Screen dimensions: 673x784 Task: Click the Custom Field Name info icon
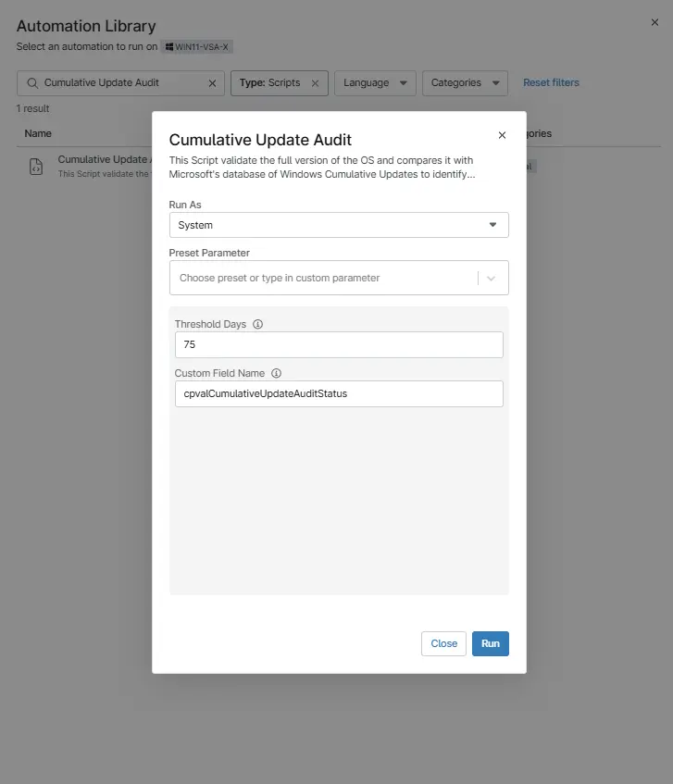coord(276,373)
